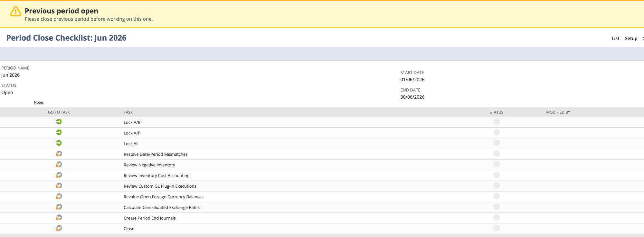Click status indicator for Lock All
Image resolution: width=644 pixels, height=237 pixels.
(x=497, y=143)
